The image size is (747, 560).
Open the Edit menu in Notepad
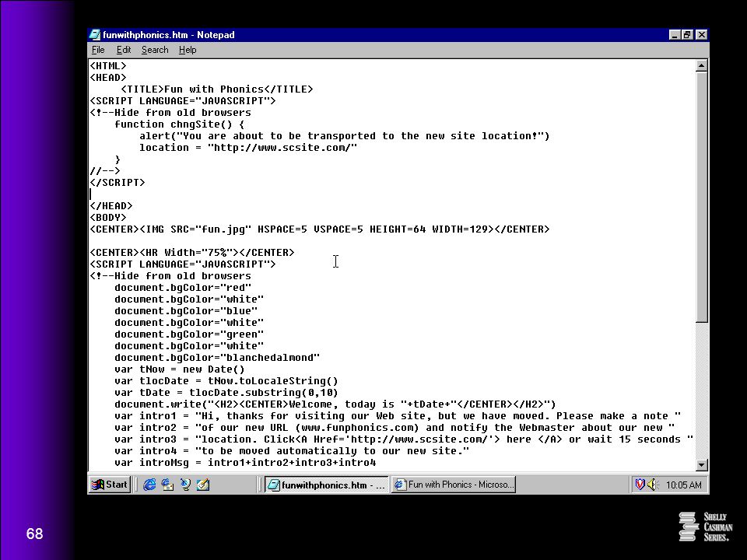(124, 50)
